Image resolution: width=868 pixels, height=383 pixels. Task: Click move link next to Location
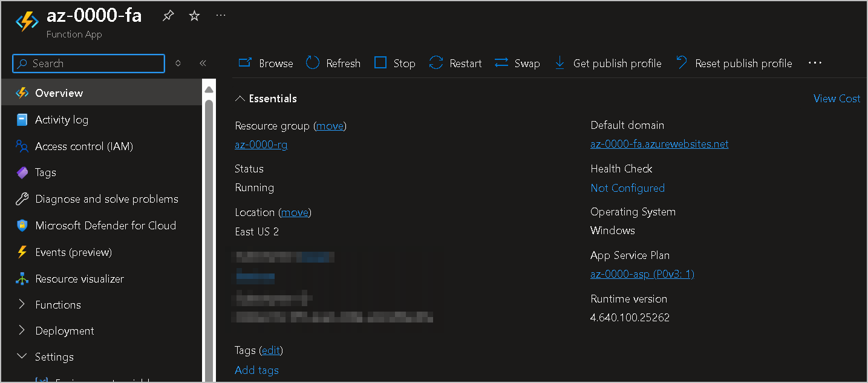pos(295,212)
